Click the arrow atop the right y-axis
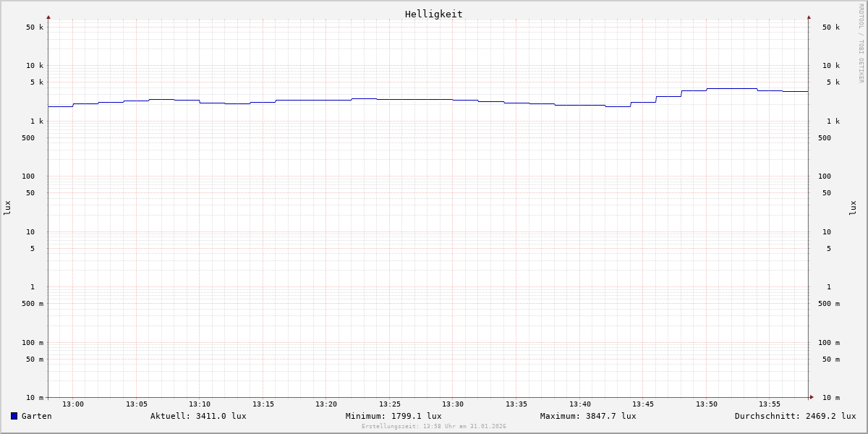The image size is (868, 434). click(x=809, y=17)
